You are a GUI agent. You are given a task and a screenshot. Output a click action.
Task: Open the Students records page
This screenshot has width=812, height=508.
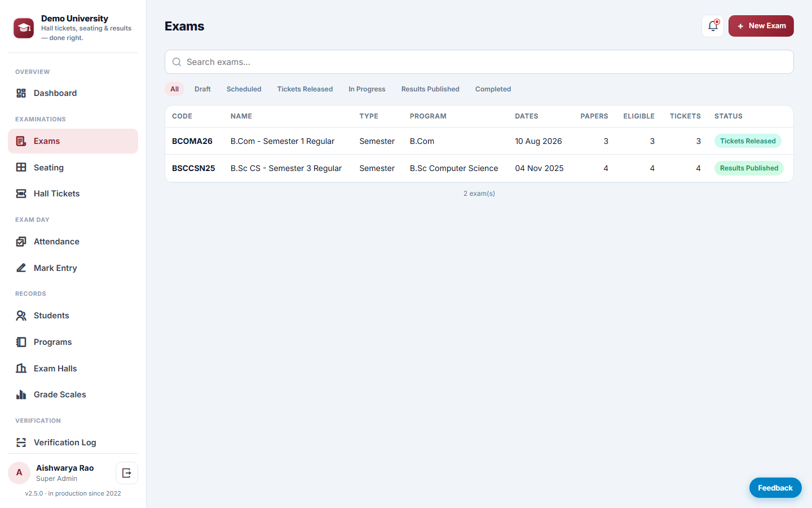(x=73, y=316)
